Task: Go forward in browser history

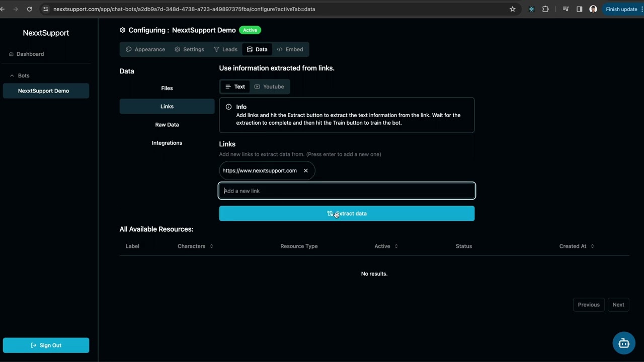Action: (x=15, y=9)
